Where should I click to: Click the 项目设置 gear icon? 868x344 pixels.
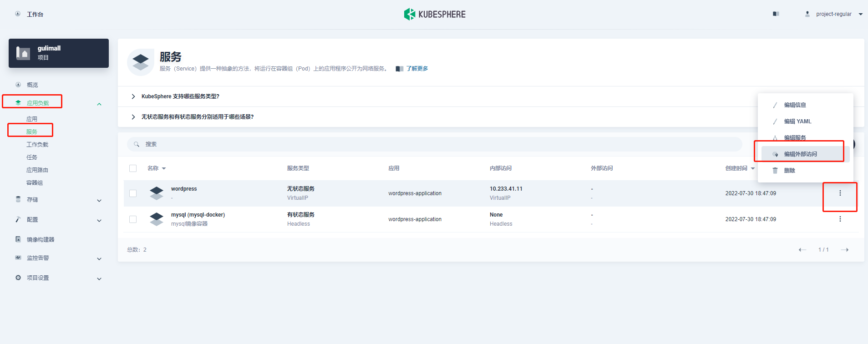18,278
